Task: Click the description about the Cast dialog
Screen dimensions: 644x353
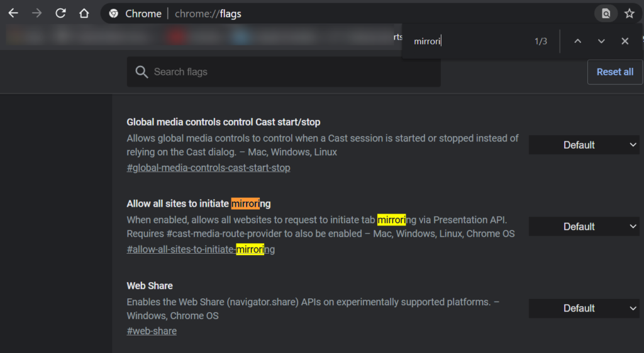Action: (323, 145)
